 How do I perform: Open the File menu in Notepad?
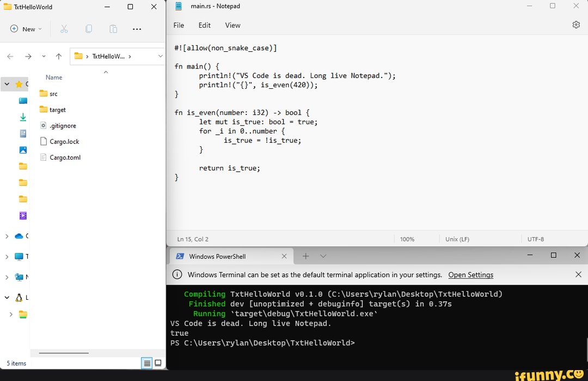179,25
